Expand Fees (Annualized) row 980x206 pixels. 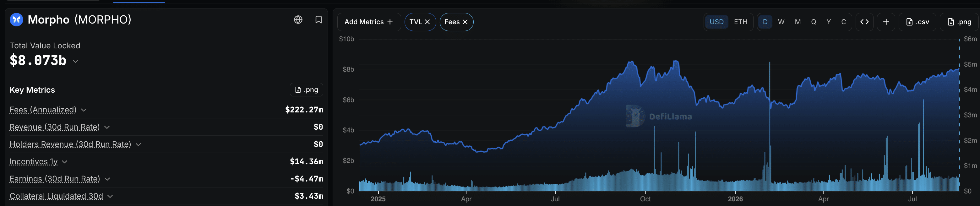click(x=84, y=110)
